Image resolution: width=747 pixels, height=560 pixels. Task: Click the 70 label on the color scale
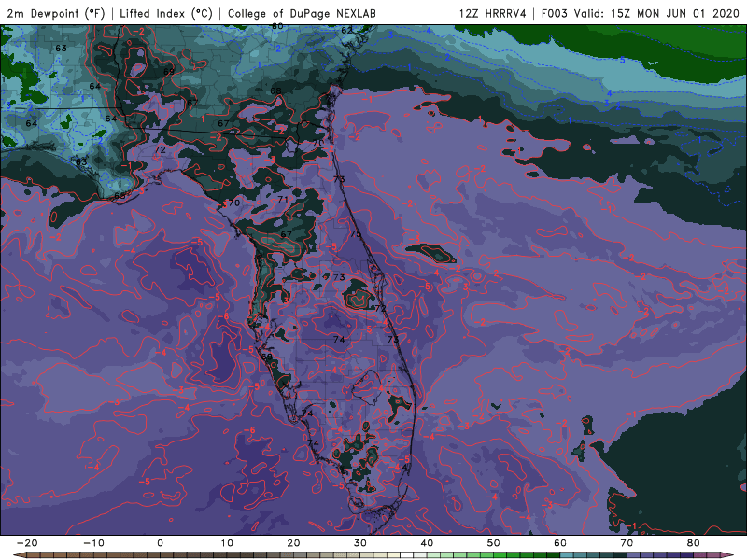[627, 543]
